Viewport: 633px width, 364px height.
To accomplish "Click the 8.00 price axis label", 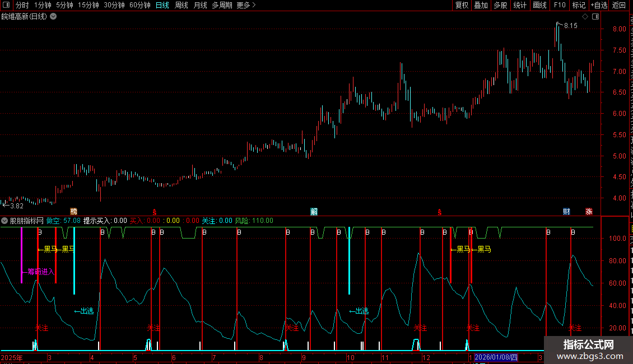I will pyautogui.click(x=619, y=29).
